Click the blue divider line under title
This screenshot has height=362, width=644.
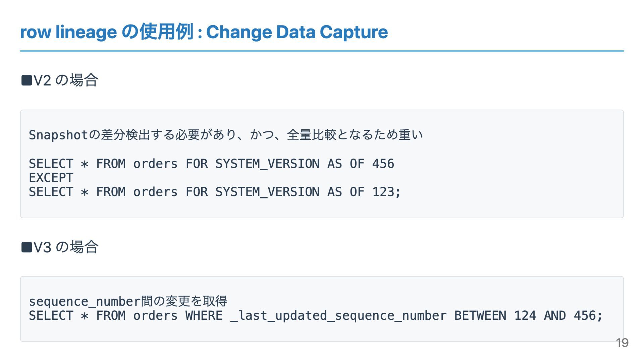(322, 51)
